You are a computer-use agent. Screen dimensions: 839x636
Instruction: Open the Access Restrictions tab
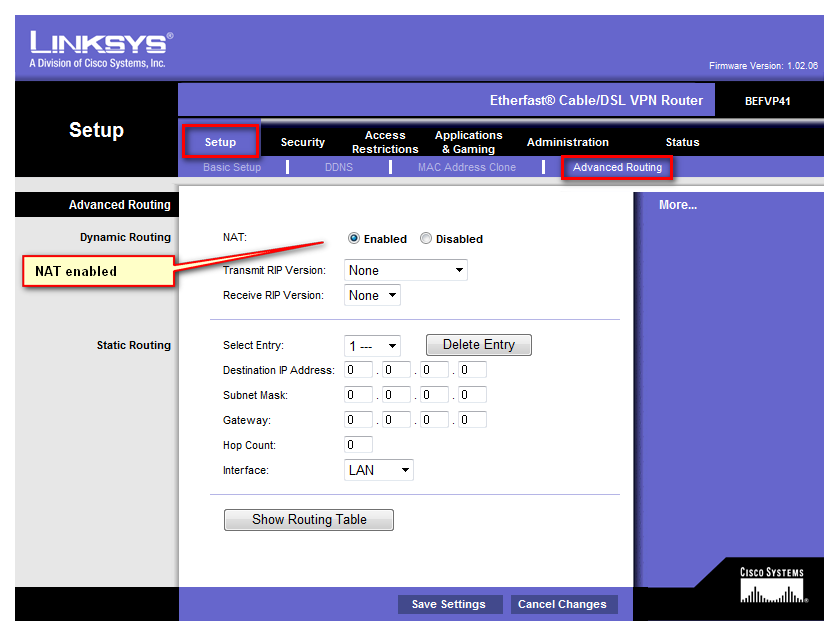[385, 142]
